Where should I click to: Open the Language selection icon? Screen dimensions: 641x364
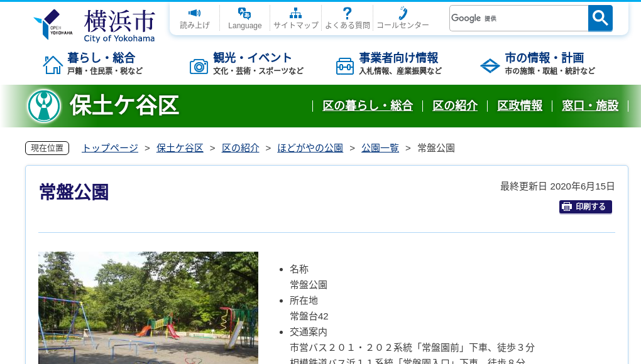pos(244,13)
